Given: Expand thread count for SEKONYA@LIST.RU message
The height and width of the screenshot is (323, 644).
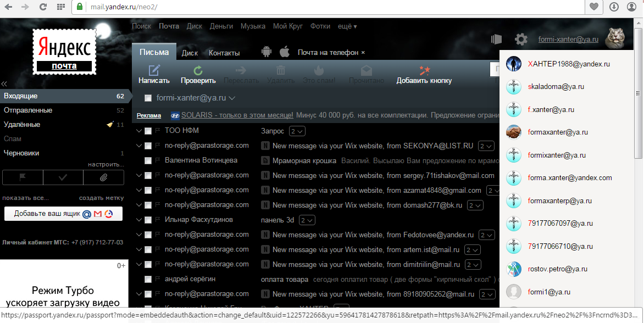Looking at the screenshot, I should [486, 146].
